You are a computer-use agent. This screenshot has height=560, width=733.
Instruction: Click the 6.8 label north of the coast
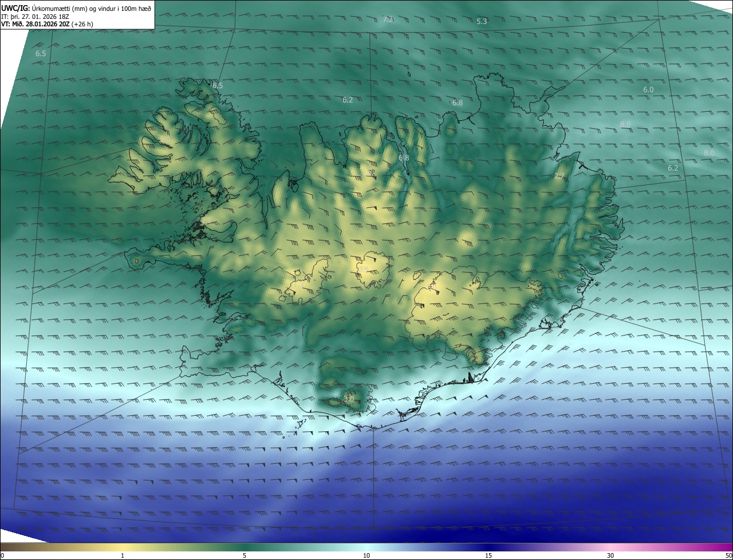pyautogui.click(x=458, y=103)
